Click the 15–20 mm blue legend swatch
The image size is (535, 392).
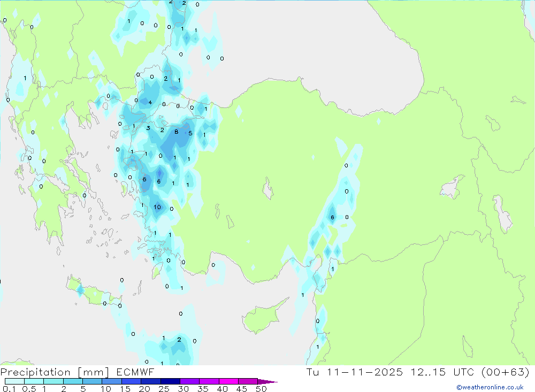click(131, 381)
